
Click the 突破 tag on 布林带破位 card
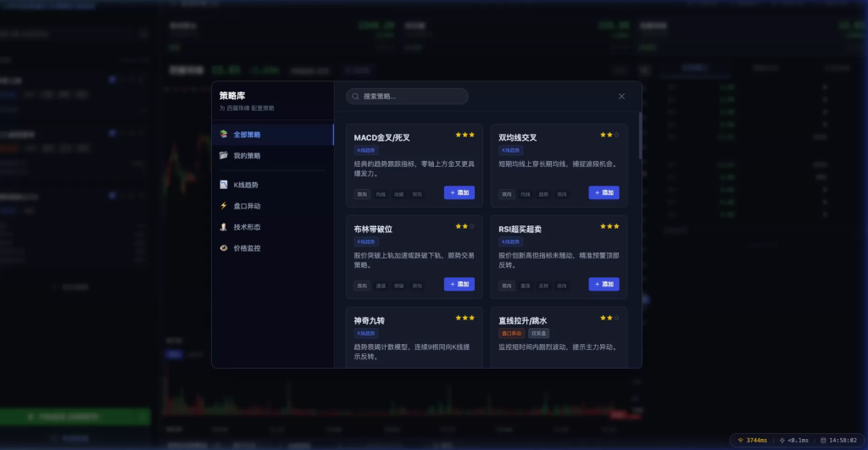pos(399,286)
